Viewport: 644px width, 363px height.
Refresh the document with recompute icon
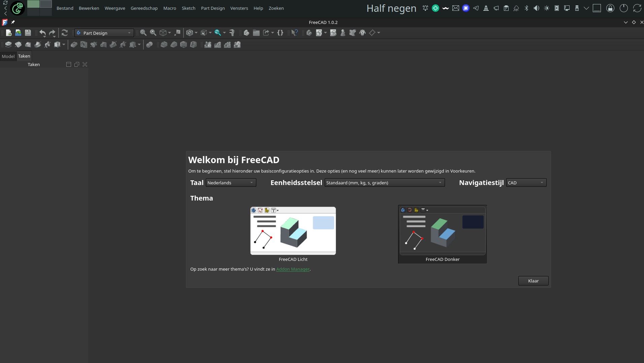[x=65, y=33]
